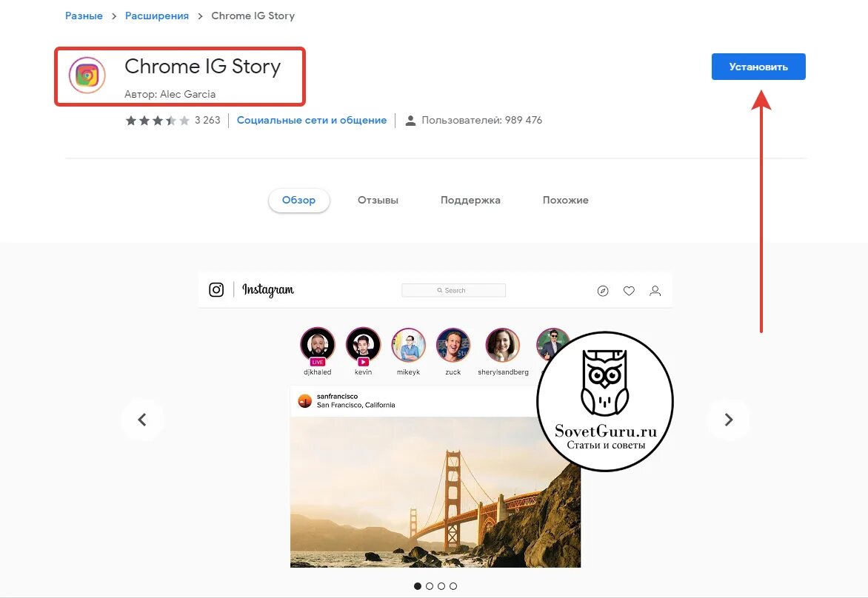The width and height of the screenshot is (868, 598).
Task: Open zuck's story avatar
Action: point(453,345)
